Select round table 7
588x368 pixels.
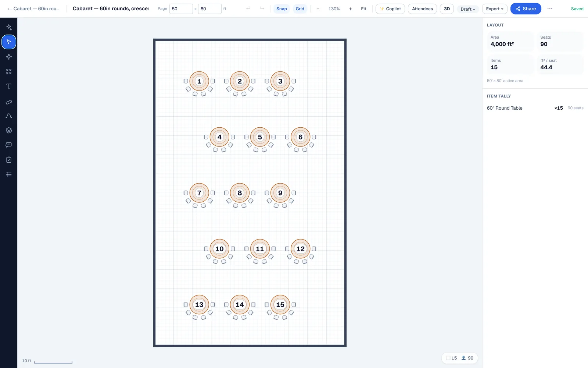199,193
